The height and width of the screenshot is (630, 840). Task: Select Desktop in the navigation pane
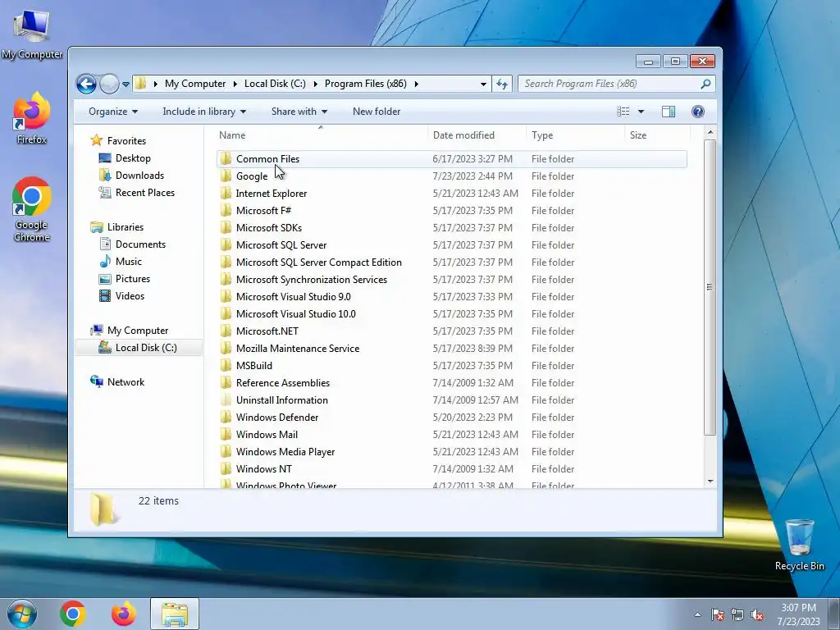click(133, 158)
